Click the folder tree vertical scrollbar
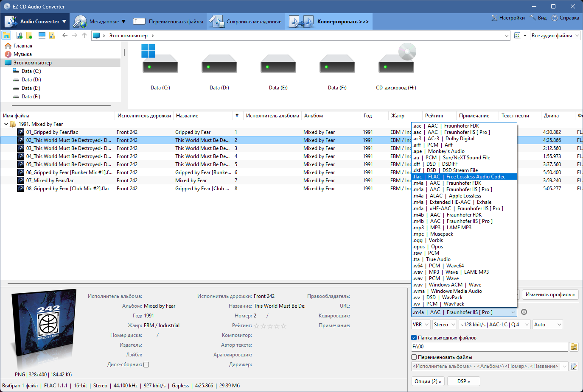The image size is (583, 392). [x=124, y=52]
